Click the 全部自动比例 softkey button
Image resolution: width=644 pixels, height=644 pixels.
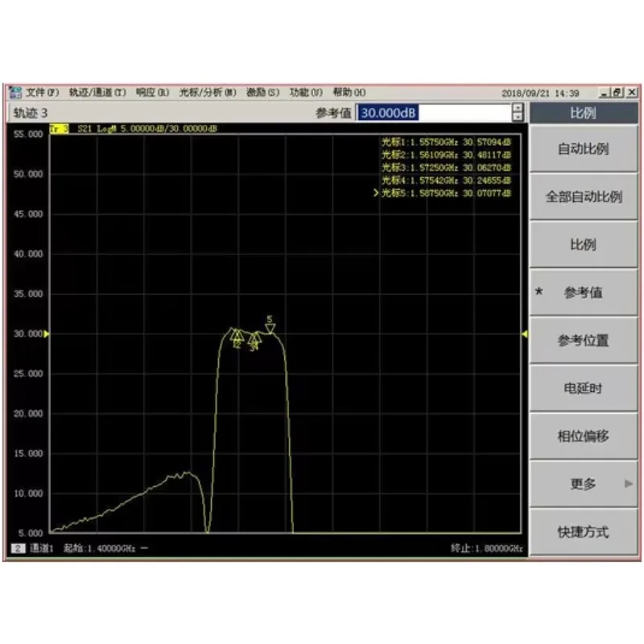583,196
